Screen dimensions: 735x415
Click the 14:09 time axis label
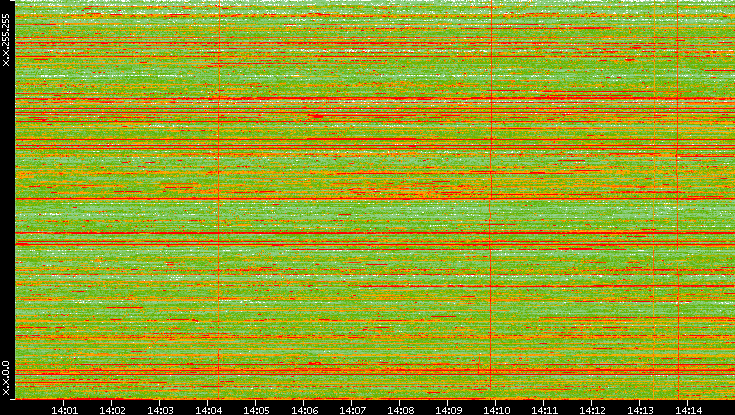click(449, 410)
